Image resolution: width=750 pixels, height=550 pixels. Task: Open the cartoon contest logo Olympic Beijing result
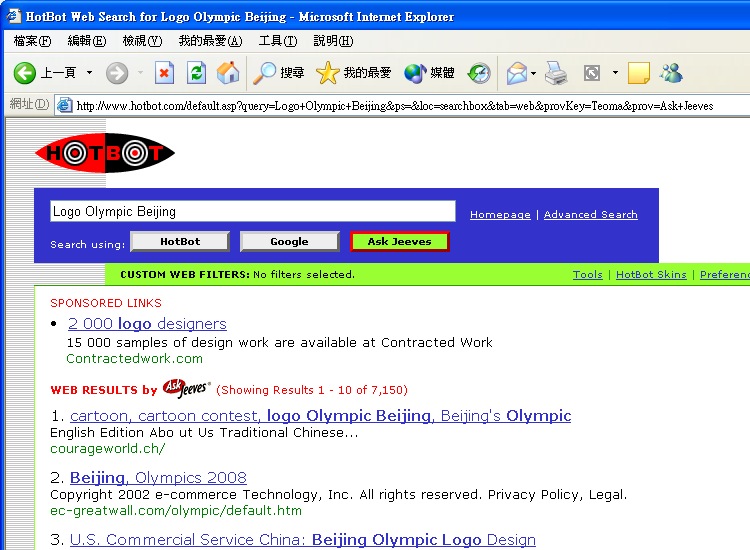[x=320, y=416]
